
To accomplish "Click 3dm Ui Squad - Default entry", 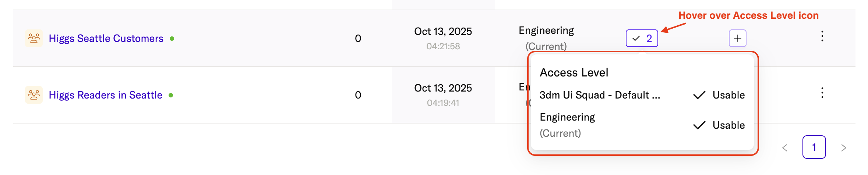I will (600, 95).
